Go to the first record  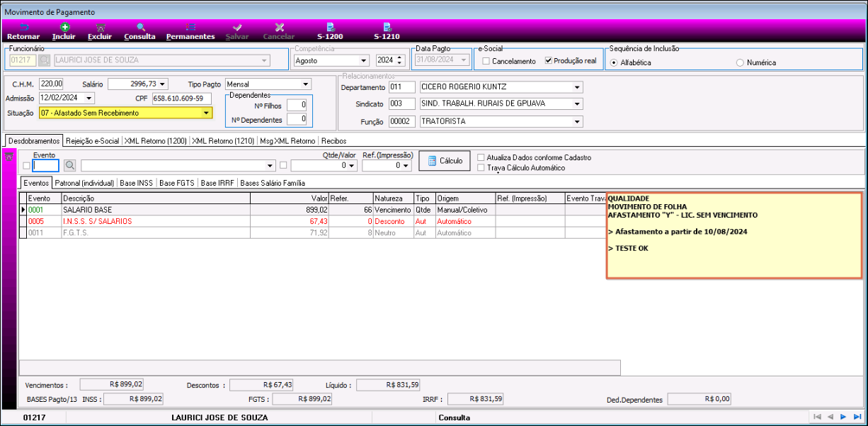coord(818,417)
